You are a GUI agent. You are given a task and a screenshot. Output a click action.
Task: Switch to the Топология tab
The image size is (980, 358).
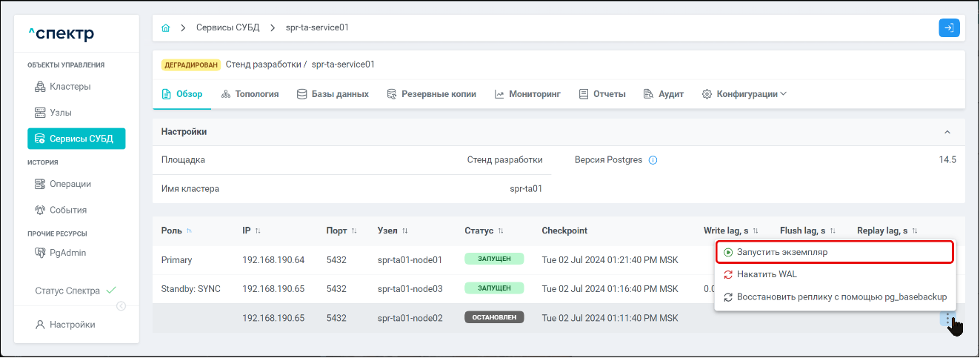249,94
